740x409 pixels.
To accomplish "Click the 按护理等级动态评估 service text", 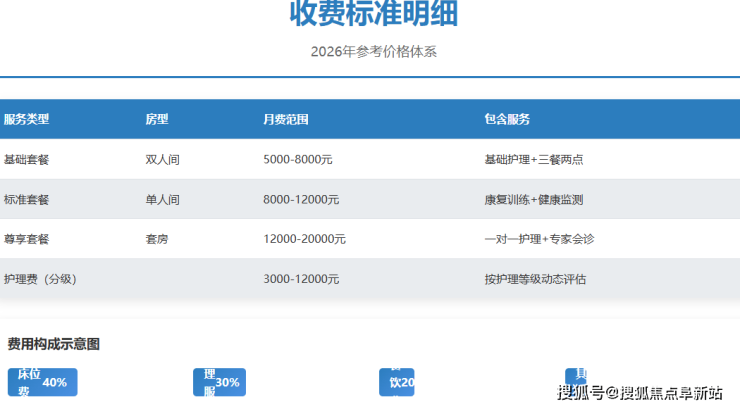I will click(534, 279).
